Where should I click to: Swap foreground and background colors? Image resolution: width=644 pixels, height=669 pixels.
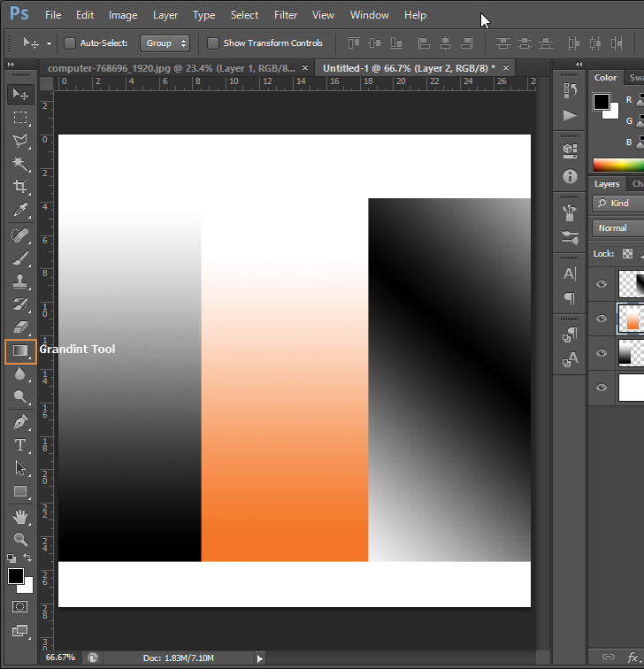[27, 557]
